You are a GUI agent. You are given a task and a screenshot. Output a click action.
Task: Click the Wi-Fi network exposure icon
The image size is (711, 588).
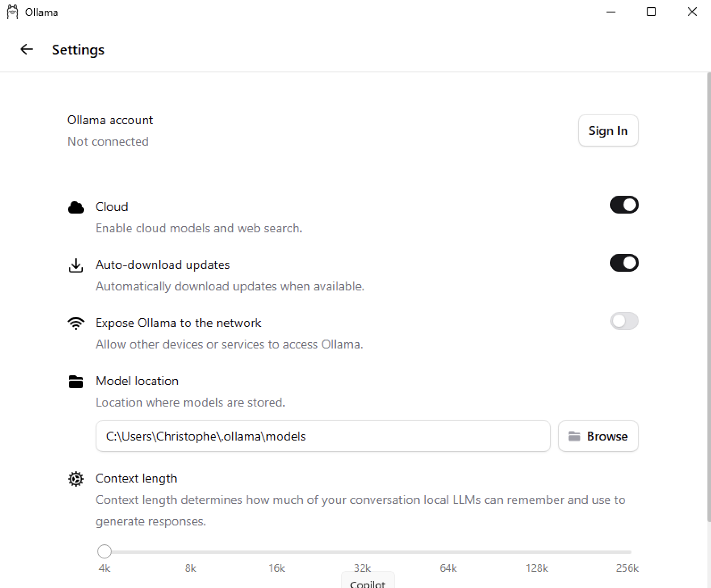(x=76, y=323)
